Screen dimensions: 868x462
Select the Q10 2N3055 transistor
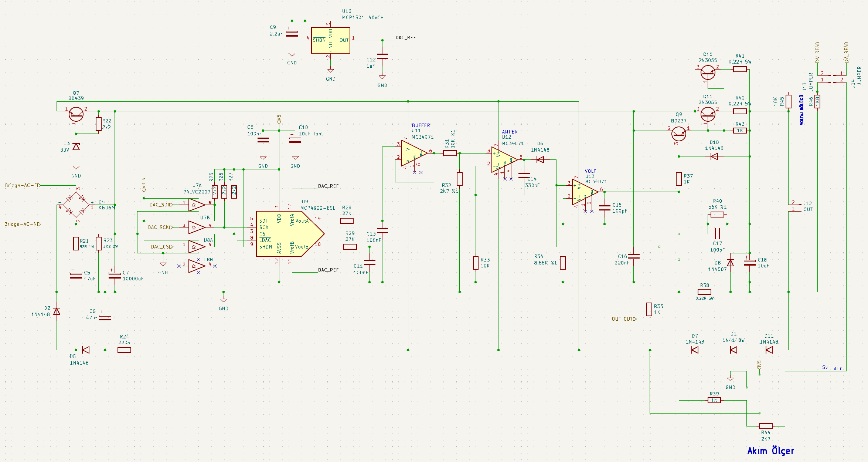[708, 72]
